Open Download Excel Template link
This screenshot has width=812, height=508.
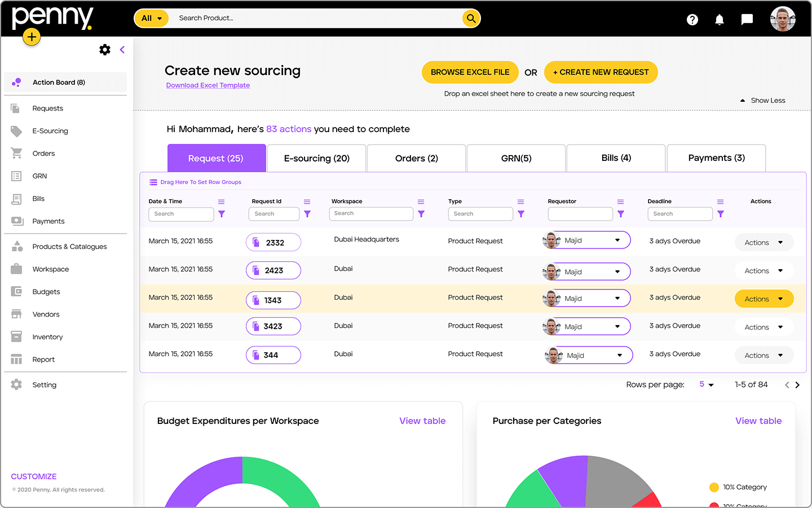click(x=208, y=85)
